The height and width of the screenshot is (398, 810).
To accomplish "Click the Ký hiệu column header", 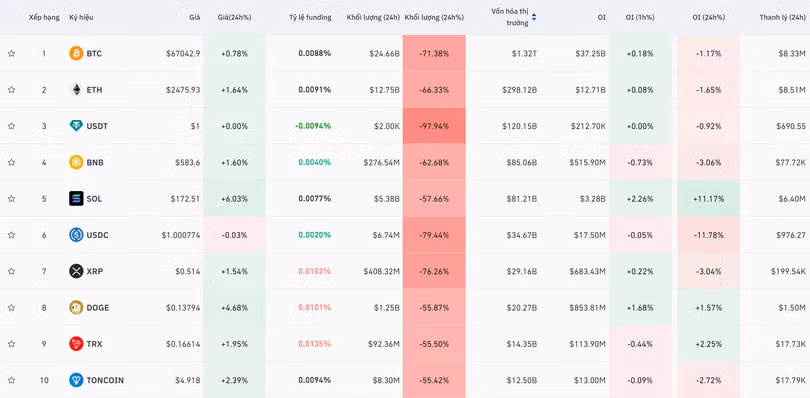I will point(81,17).
